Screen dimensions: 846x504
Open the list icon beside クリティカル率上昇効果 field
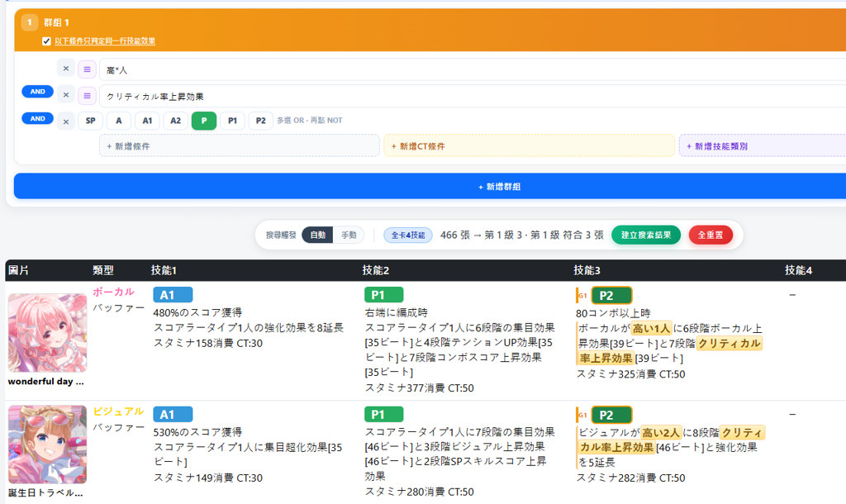(x=87, y=96)
